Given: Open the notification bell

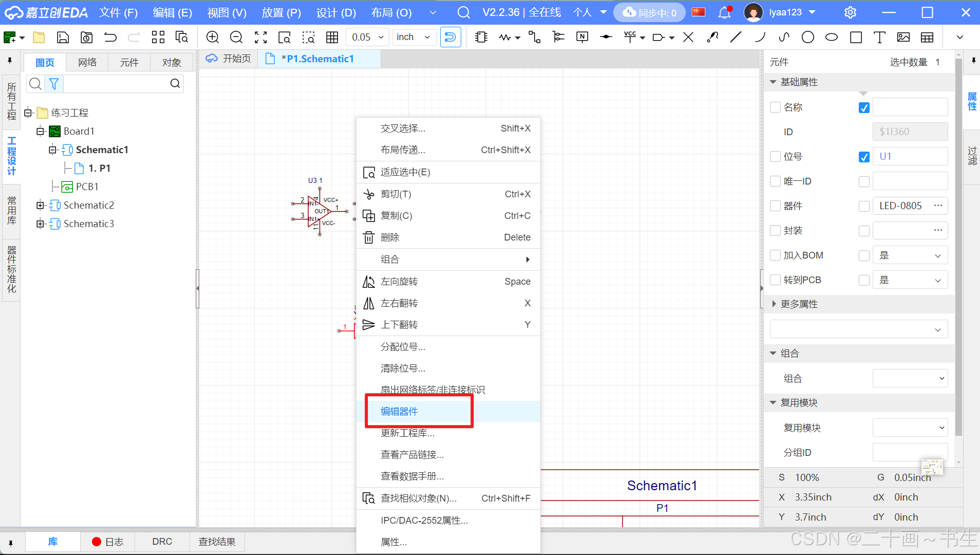Looking at the screenshot, I should click(x=724, y=12).
